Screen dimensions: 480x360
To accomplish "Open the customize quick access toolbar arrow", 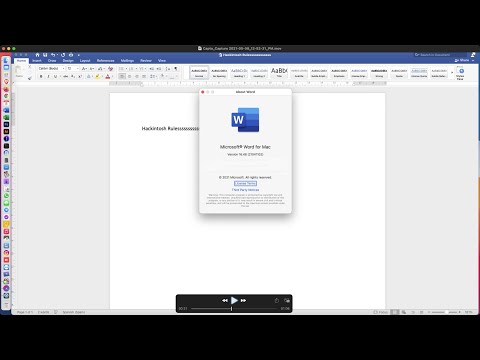I will click(79, 55).
